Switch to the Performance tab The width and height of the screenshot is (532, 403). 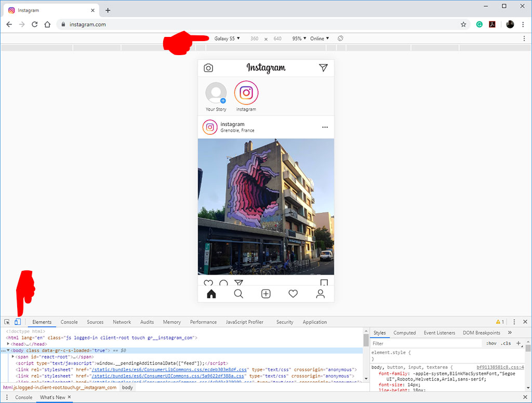coord(203,322)
